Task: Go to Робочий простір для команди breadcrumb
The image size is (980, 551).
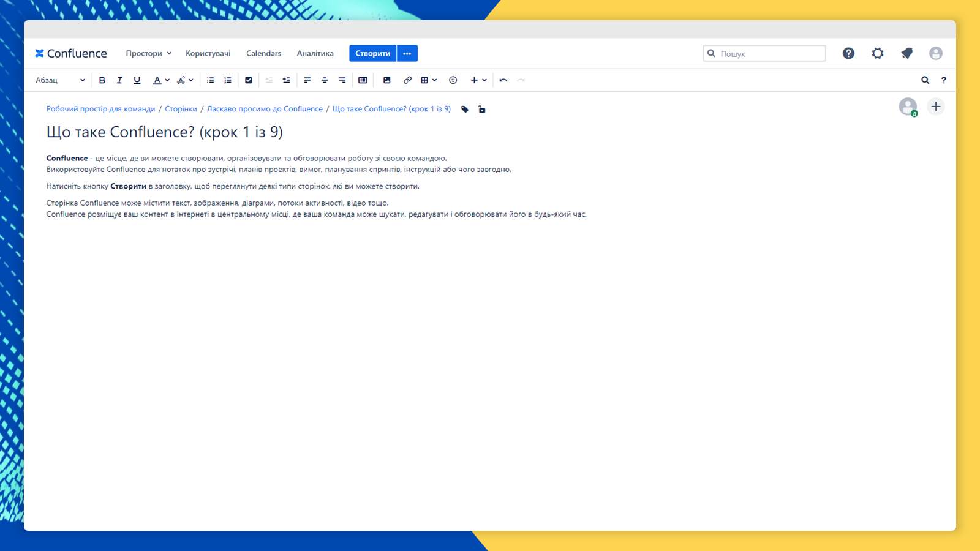Action: (101, 109)
